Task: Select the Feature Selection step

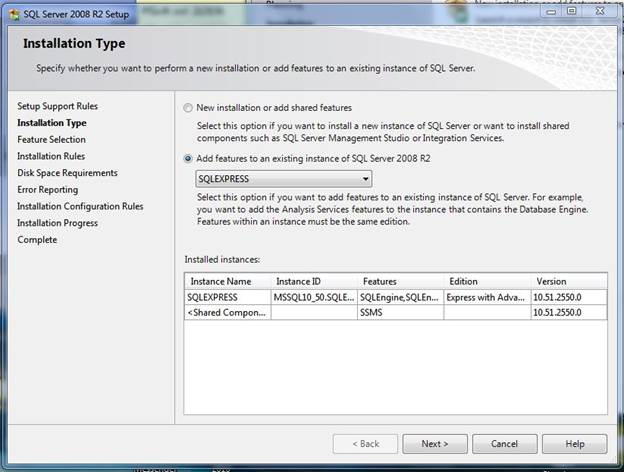Action: point(51,140)
